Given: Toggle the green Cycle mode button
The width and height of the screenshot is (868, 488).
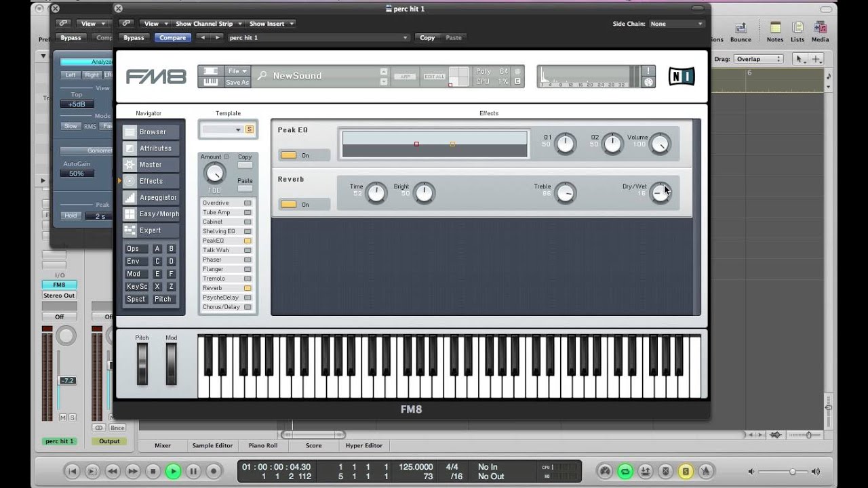Looking at the screenshot, I should 625,471.
